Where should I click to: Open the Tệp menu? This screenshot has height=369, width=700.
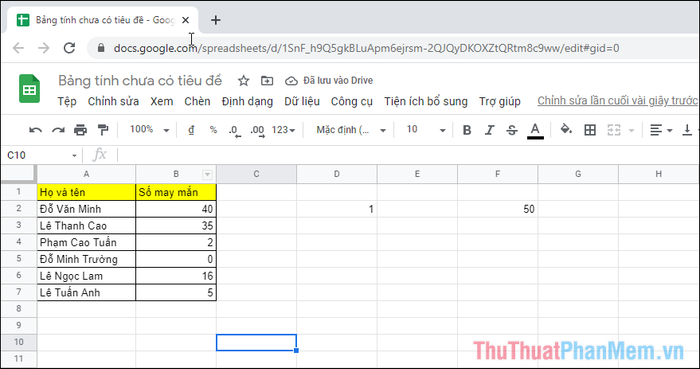67,102
